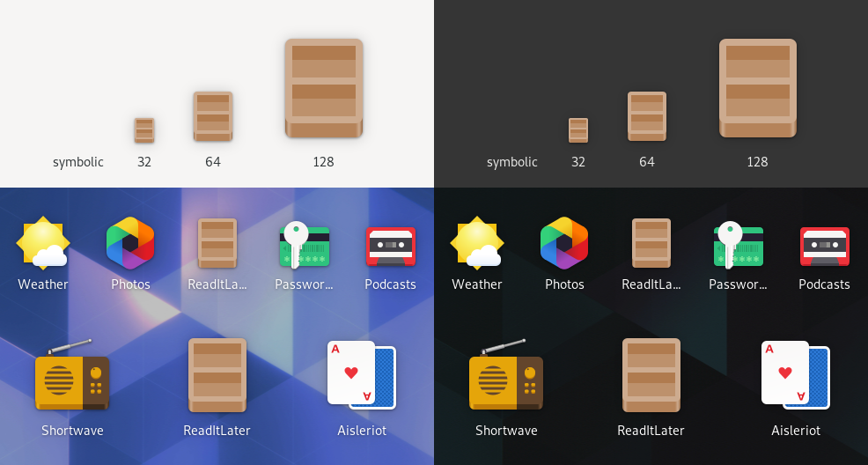Select the "Photos" label on the blue wallpaper

(x=130, y=284)
